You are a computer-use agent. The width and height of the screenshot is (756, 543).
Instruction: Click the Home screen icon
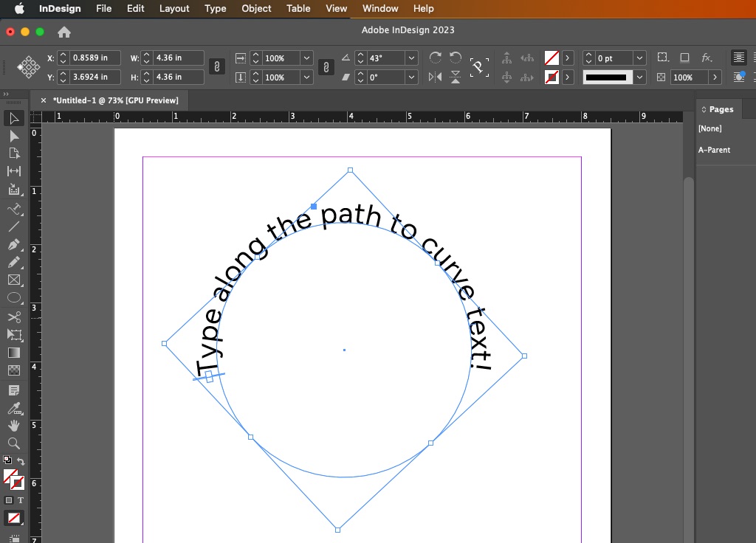click(64, 32)
